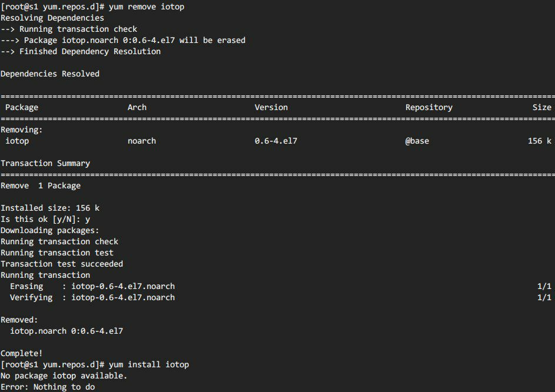Select the 'Package' column header
The image size is (555, 392).
coord(22,107)
